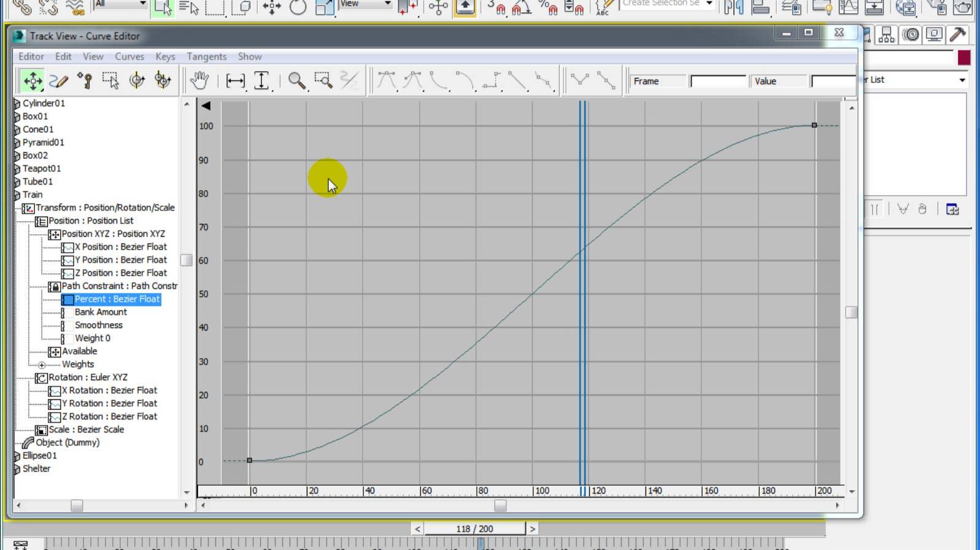
Task: Activate the Pan hand tool
Action: (199, 80)
